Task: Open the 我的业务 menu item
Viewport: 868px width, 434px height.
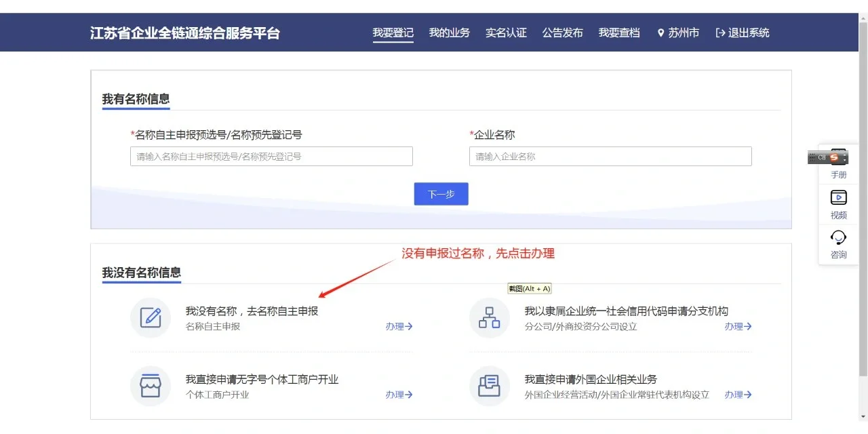Action: coord(449,33)
